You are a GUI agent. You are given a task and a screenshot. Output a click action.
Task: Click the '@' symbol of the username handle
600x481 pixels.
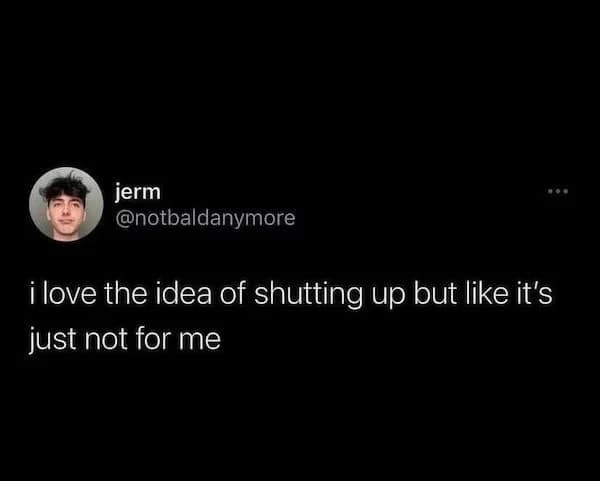pos(123,218)
